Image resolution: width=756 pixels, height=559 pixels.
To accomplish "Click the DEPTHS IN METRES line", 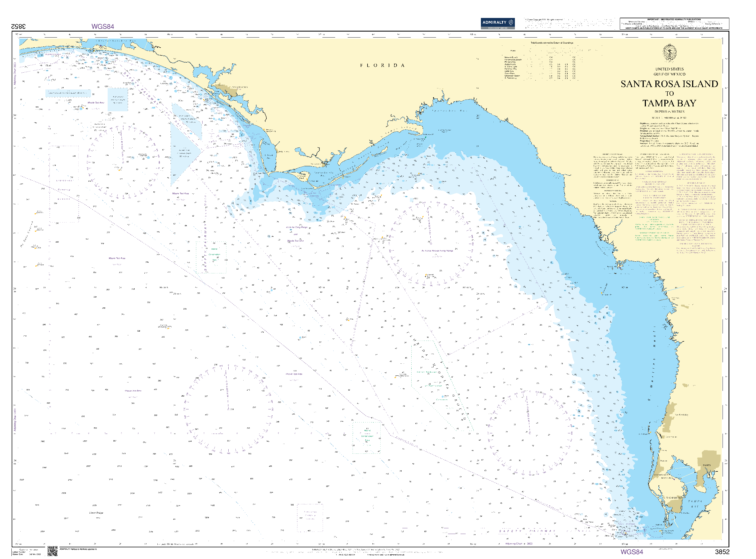I will (670, 112).
